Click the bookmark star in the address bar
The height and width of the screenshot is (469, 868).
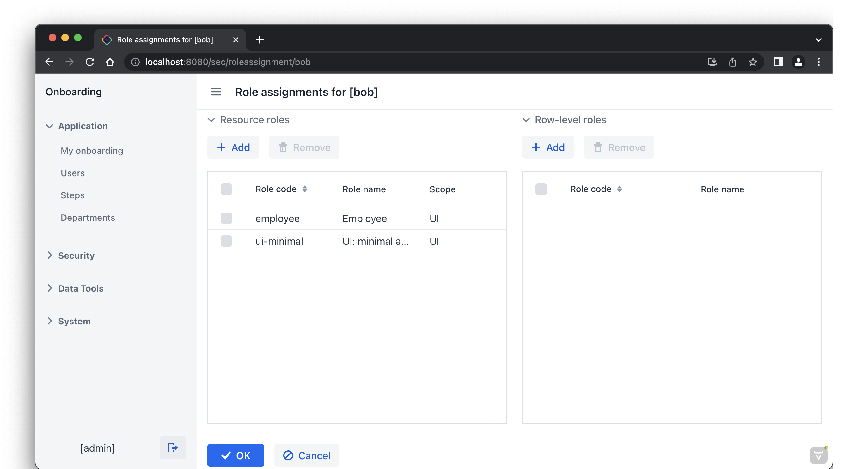[753, 62]
